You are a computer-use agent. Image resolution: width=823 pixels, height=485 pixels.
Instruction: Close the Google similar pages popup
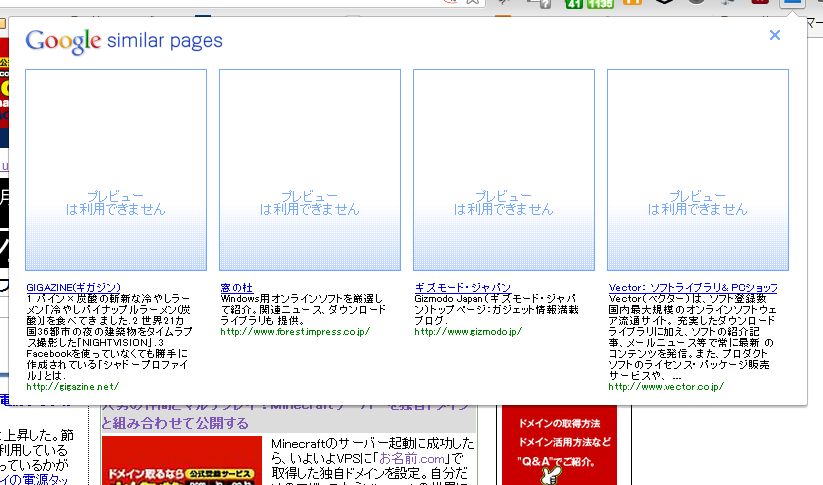(775, 35)
